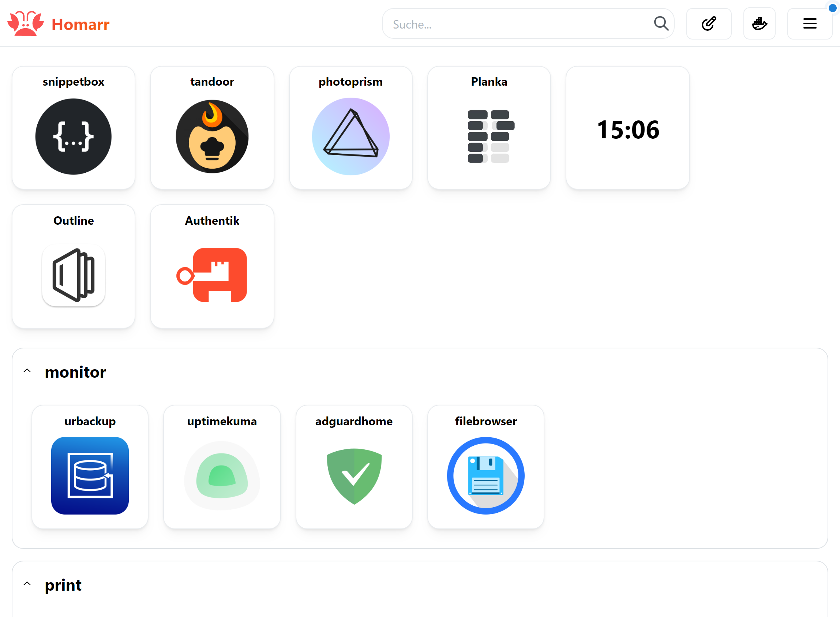Collapse the print category

coord(27,584)
